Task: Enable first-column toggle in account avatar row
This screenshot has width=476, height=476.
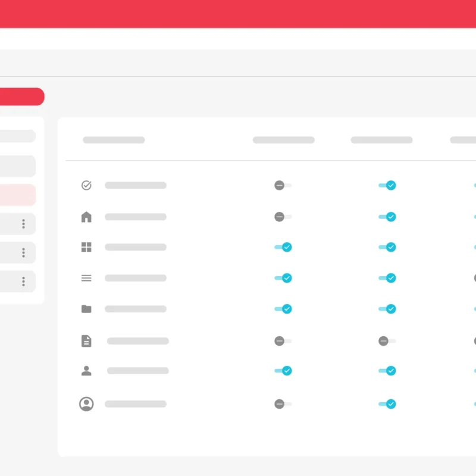Action: click(283, 404)
